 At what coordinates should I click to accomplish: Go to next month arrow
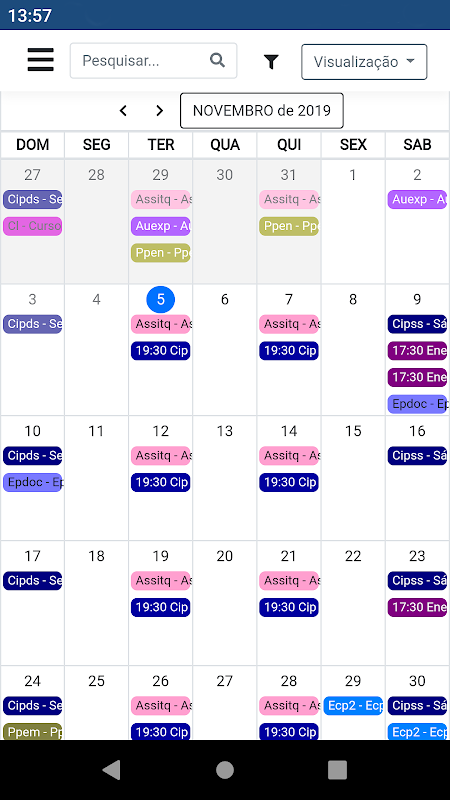pyautogui.click(x=160, y=111)
